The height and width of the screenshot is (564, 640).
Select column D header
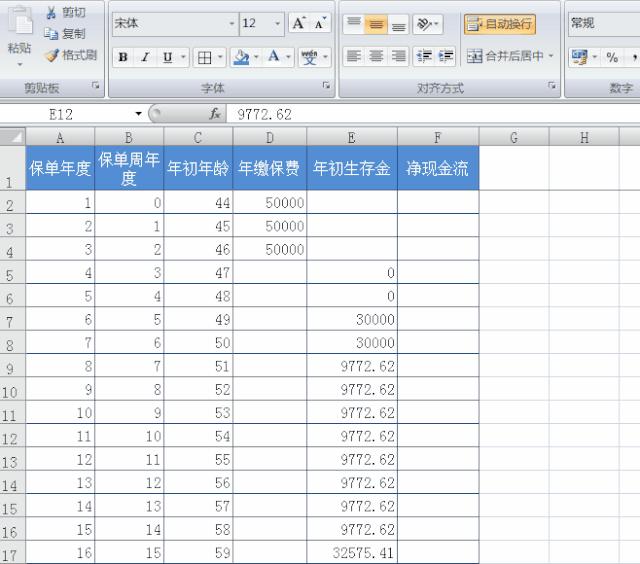click(270, 138)
